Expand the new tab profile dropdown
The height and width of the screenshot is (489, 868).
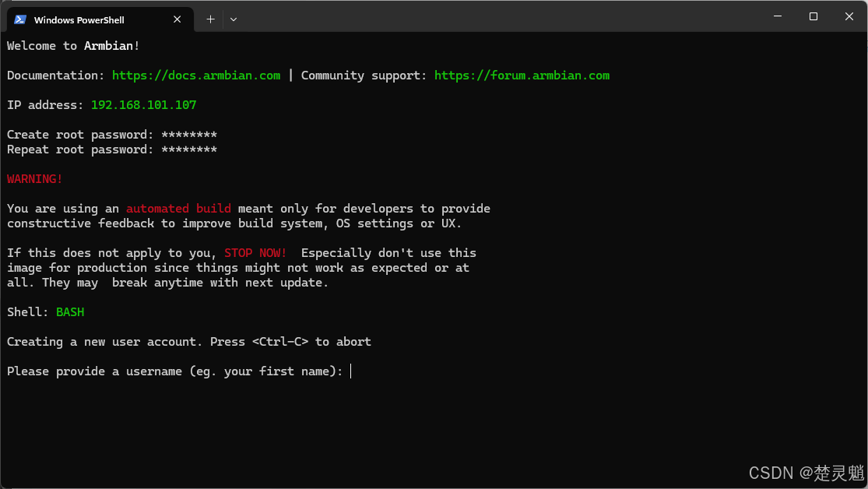[234, 19]
